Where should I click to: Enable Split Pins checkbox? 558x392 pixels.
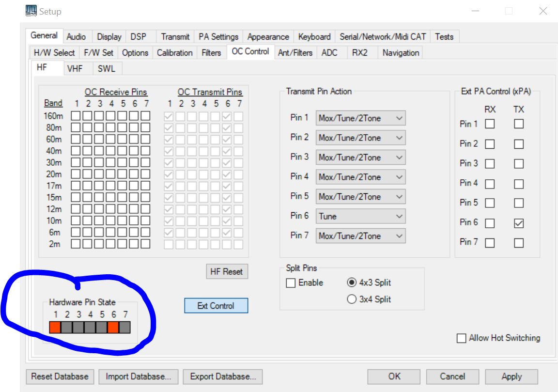291,283
